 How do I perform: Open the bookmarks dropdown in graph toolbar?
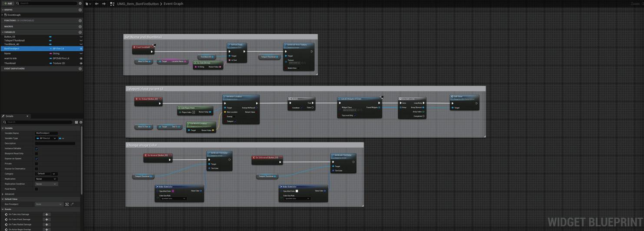(x=88, y=3)
